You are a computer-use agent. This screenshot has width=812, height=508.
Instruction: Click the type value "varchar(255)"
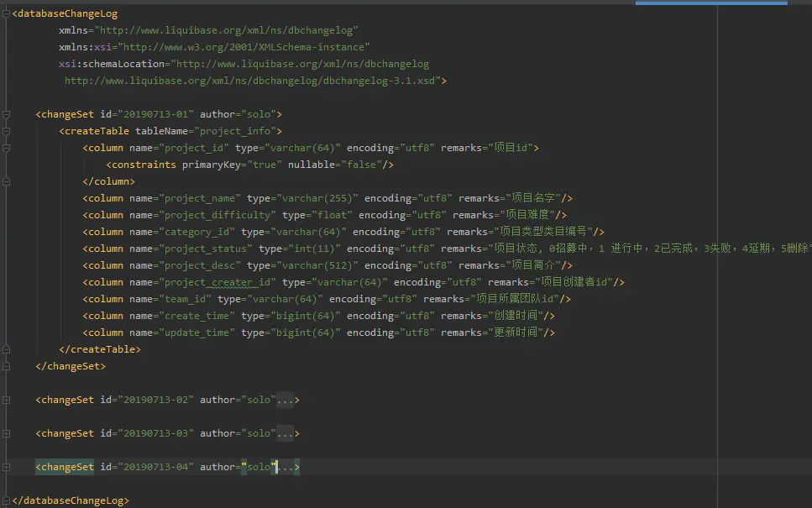point(317,198)
